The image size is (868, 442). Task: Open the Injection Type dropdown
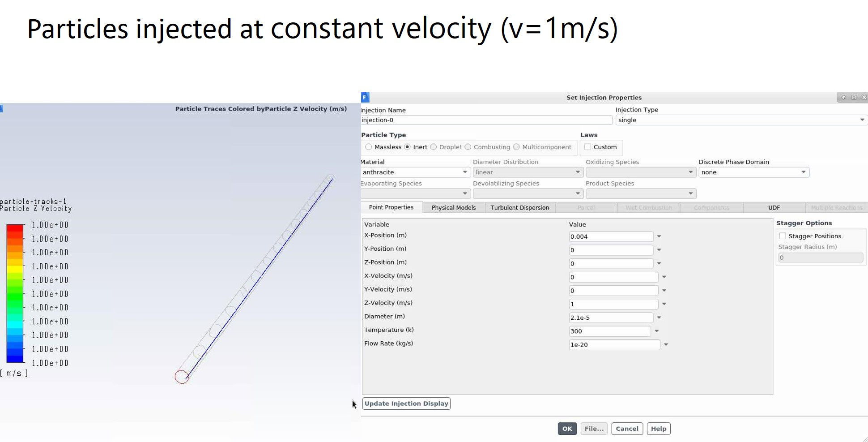pos(741,120)
